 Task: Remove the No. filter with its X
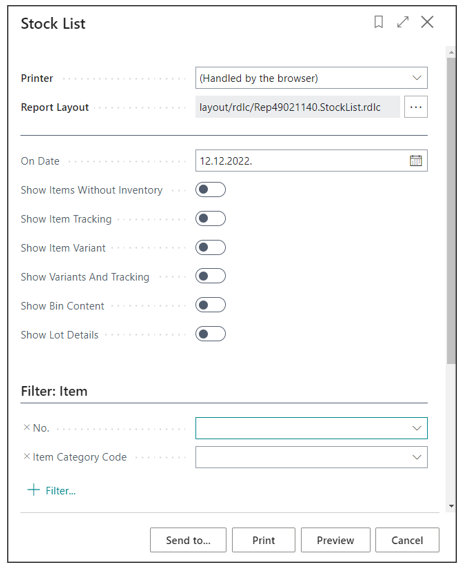27,427
